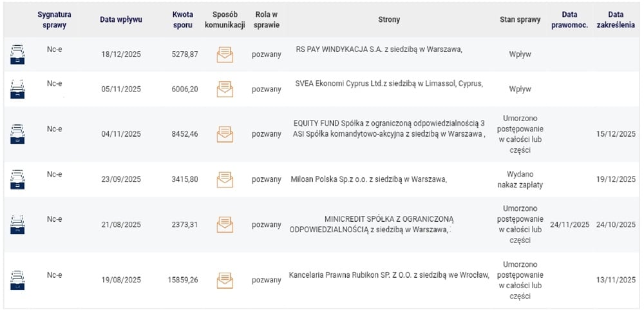Open case file icon for Miloan Polska row
644x312 pixels.
[17, 179]
